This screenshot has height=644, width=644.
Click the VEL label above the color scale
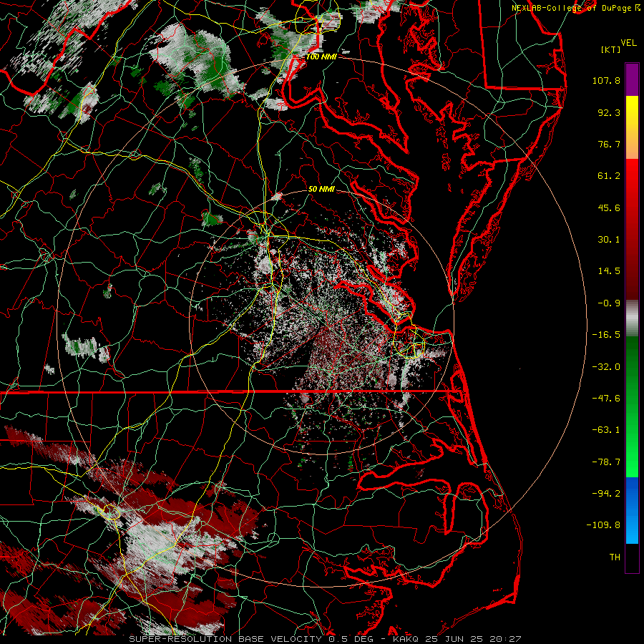[x=628, y=43]
